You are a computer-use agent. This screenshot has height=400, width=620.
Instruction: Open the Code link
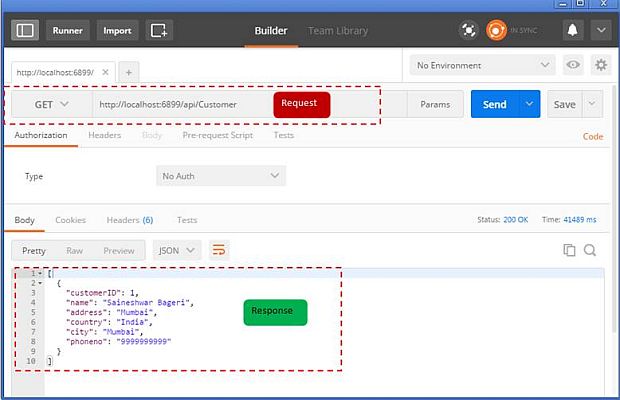point(593,136)
